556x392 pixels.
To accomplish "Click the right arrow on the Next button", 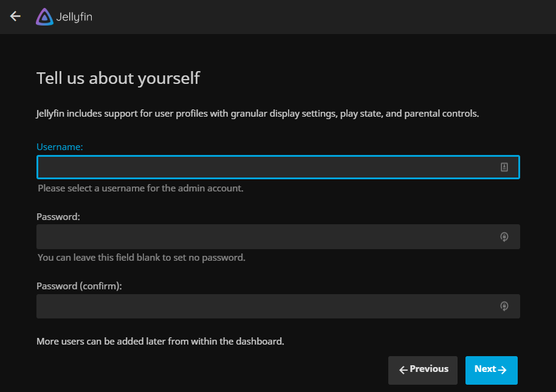I will point(502,370).
